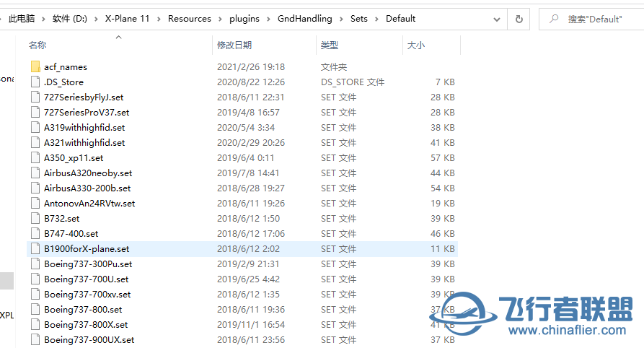
Task: Click the 2019/6/25 4:42 date cell
Action: [248, 279]
